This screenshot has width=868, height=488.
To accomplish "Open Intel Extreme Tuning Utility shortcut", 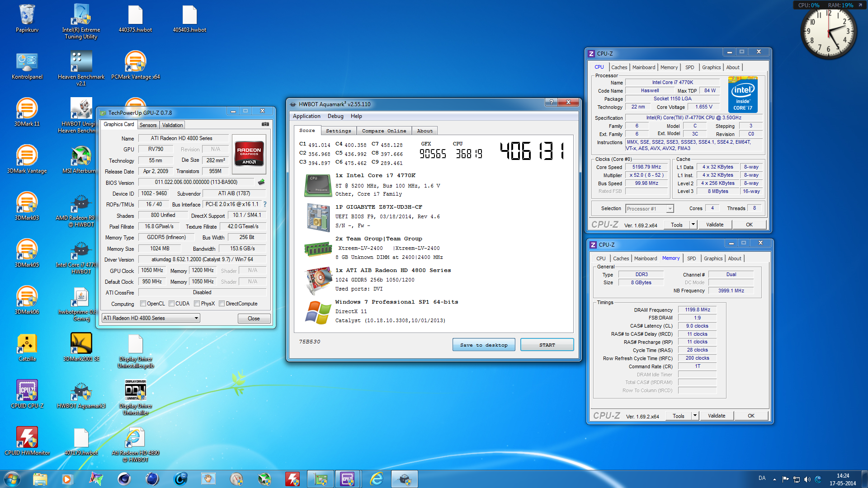I will click(81, 21).
